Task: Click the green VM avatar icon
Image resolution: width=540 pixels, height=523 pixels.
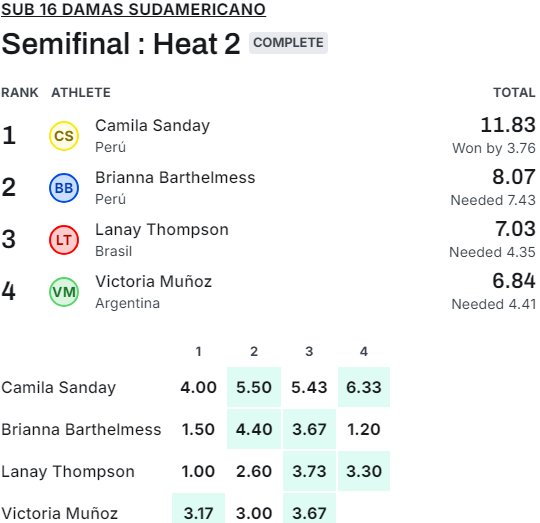Action: tap(64, 292)
